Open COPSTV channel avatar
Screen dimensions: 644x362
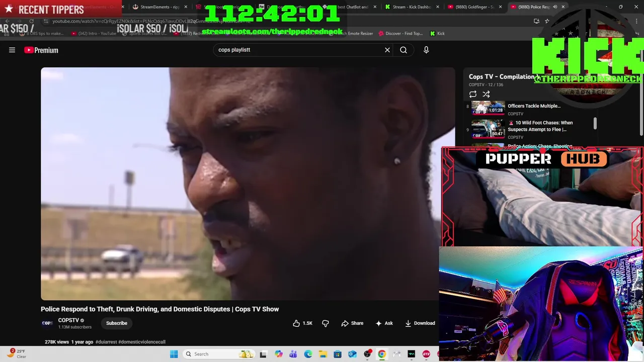47,323
